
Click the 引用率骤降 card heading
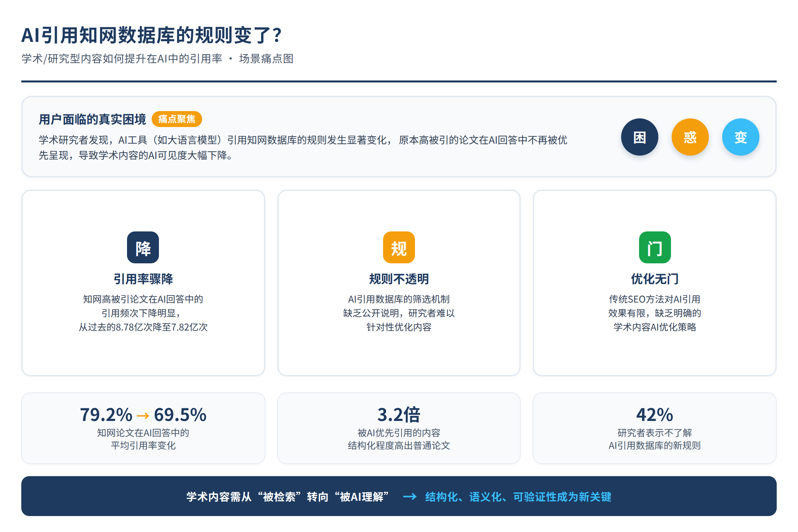point(143,279)
